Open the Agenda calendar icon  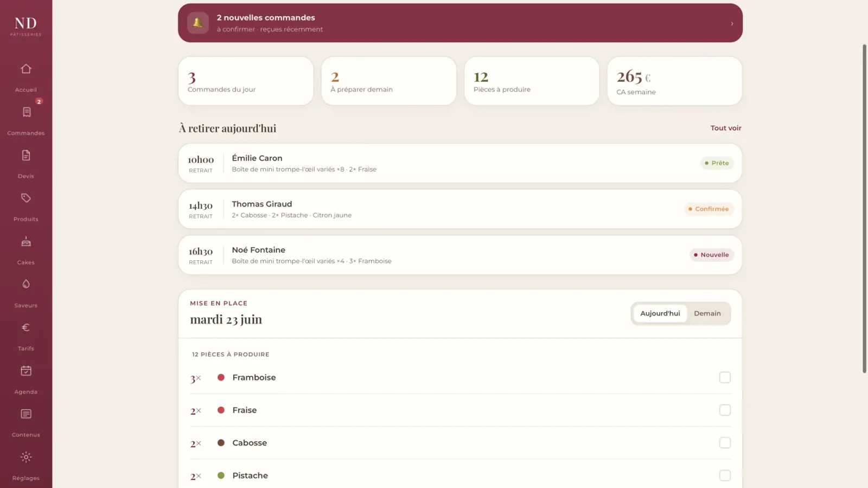(x=26, y=371)
